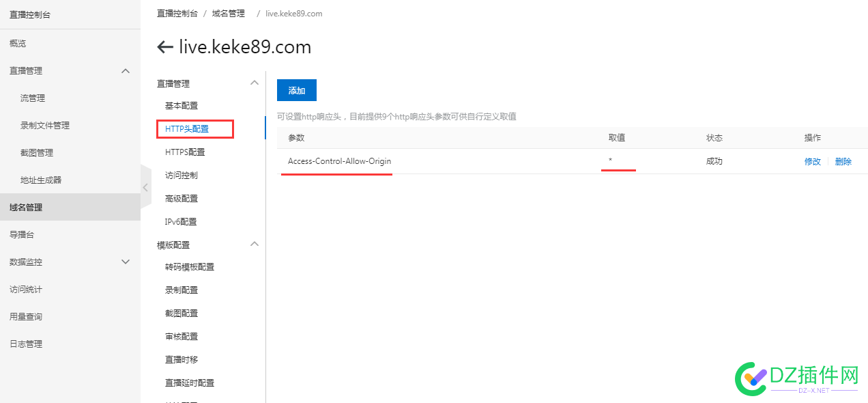Click 修改 for Access-Control-Allow-Origin
Screen dimensions: 868x403
point(813,162)
